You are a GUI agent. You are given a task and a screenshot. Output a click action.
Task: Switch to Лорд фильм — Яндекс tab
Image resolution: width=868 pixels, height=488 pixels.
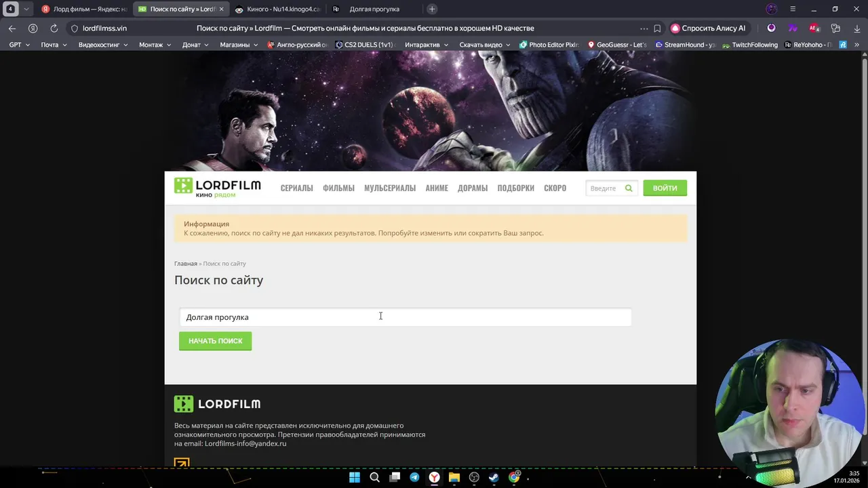(x=85, y=9)
